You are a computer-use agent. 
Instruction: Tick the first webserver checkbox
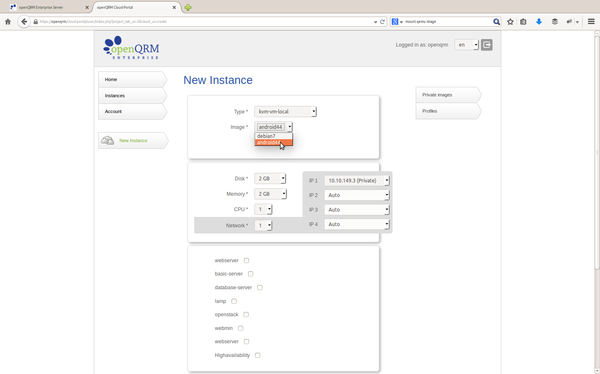[246, 260]
